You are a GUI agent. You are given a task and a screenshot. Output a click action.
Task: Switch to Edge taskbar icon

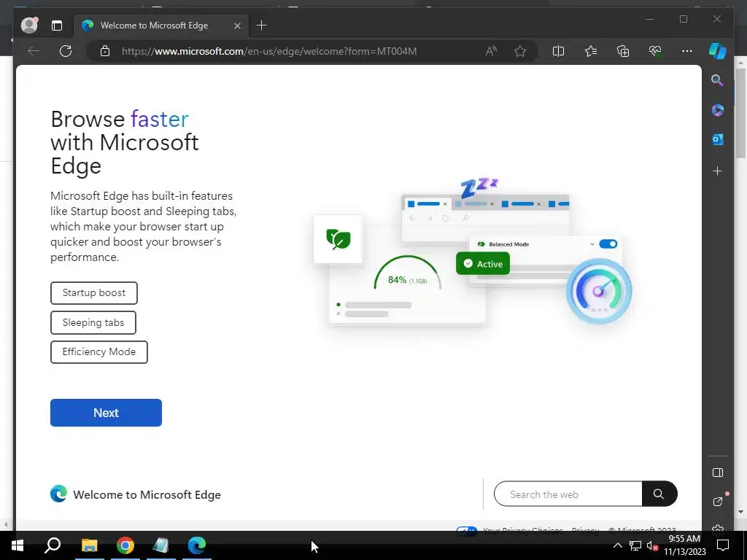point(197,545)
